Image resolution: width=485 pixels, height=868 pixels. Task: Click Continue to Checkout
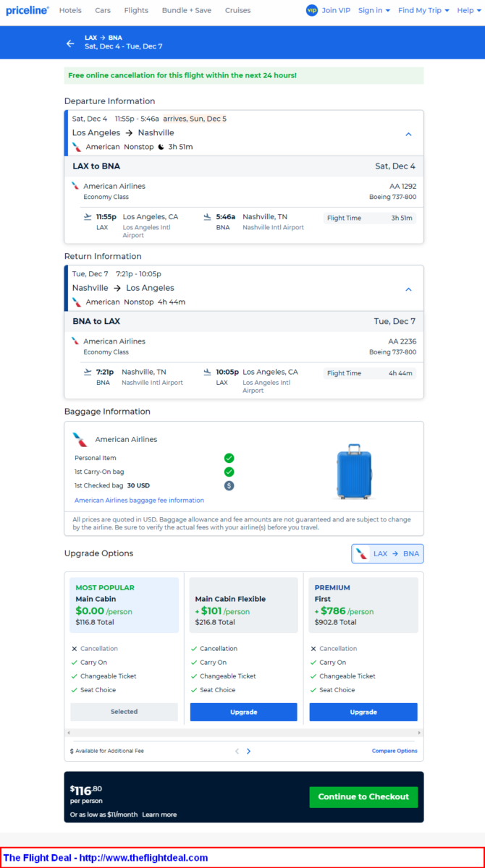(363, 797)
